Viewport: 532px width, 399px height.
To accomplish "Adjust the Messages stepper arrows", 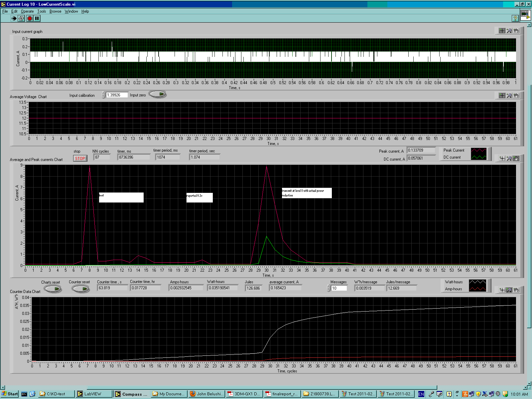I will coord(329,288).
